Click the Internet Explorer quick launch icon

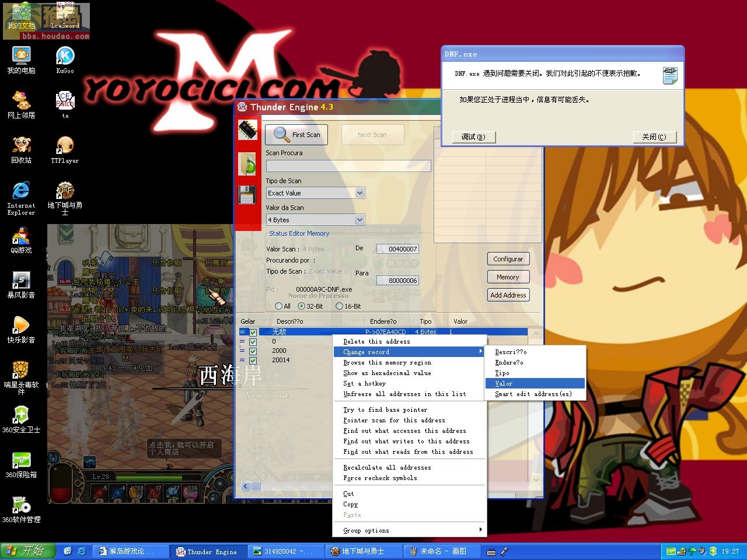click(x=81, y=551)
